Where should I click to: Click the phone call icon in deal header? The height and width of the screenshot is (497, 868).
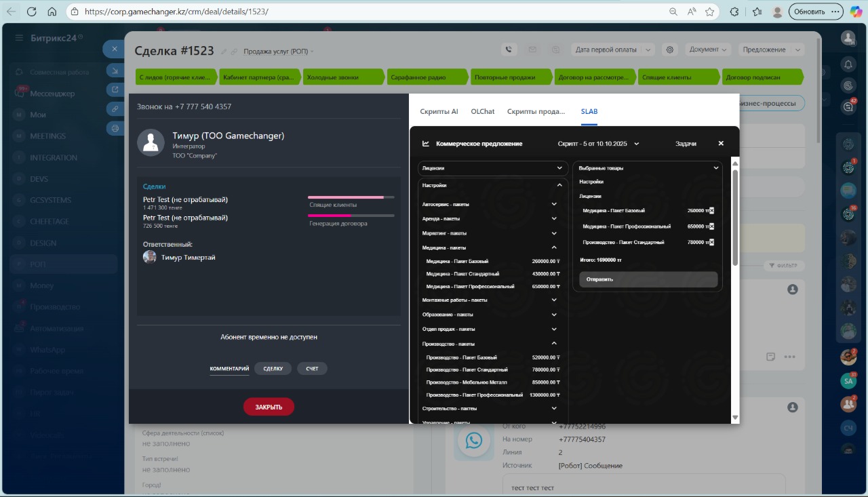[509, 49]
